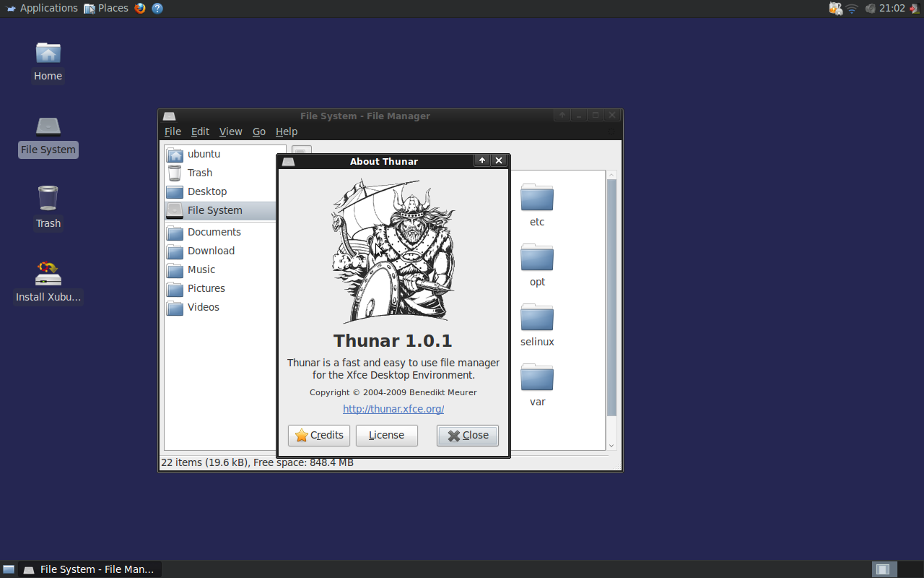Open the Credits button with star icon
Viewport: 924px width, 578px height.
point(319,435)
